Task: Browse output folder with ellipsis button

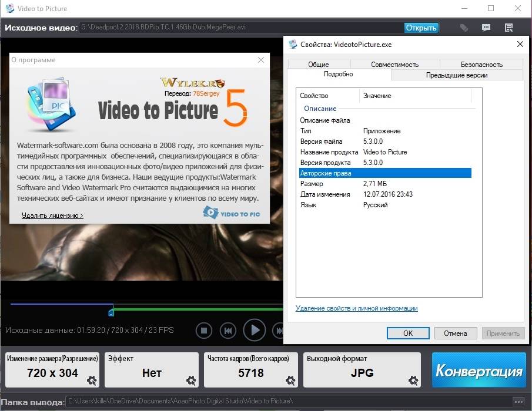Action: coord(518,402)
